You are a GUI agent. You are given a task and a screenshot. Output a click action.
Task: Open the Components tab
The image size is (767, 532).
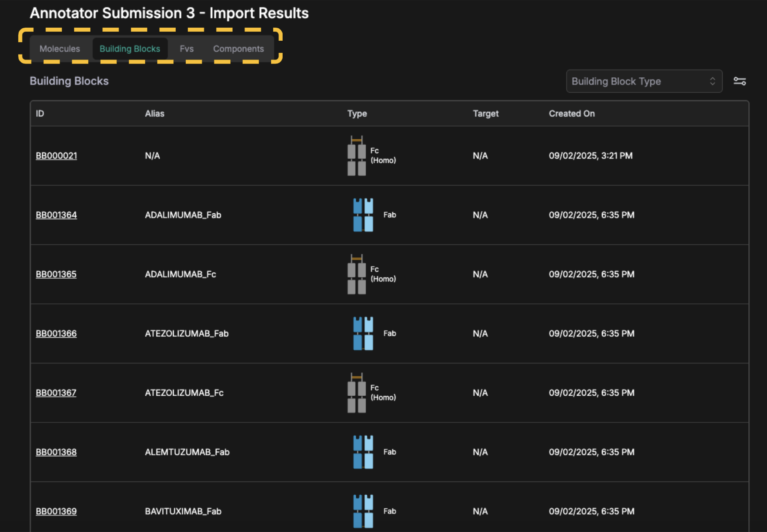click(238, 49)
